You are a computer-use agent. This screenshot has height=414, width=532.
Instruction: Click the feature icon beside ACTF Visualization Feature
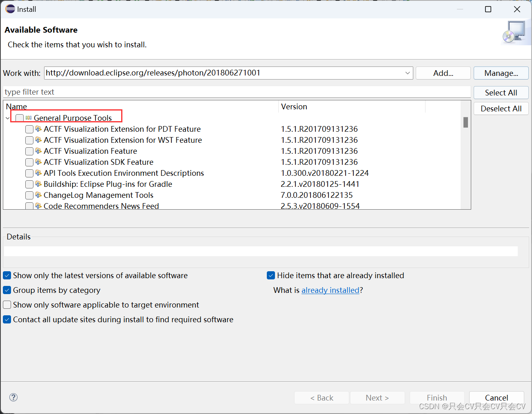pos(38,151)
